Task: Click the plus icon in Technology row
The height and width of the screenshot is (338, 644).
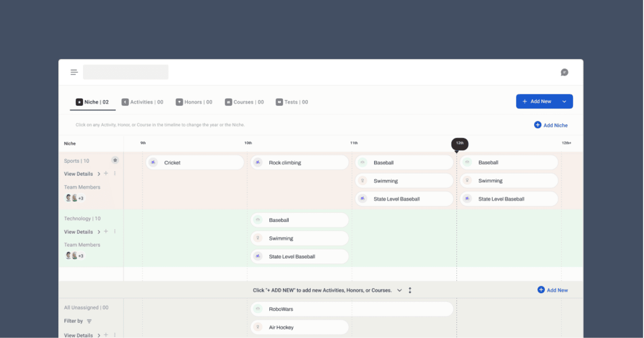Action: (x=106, y=232)
